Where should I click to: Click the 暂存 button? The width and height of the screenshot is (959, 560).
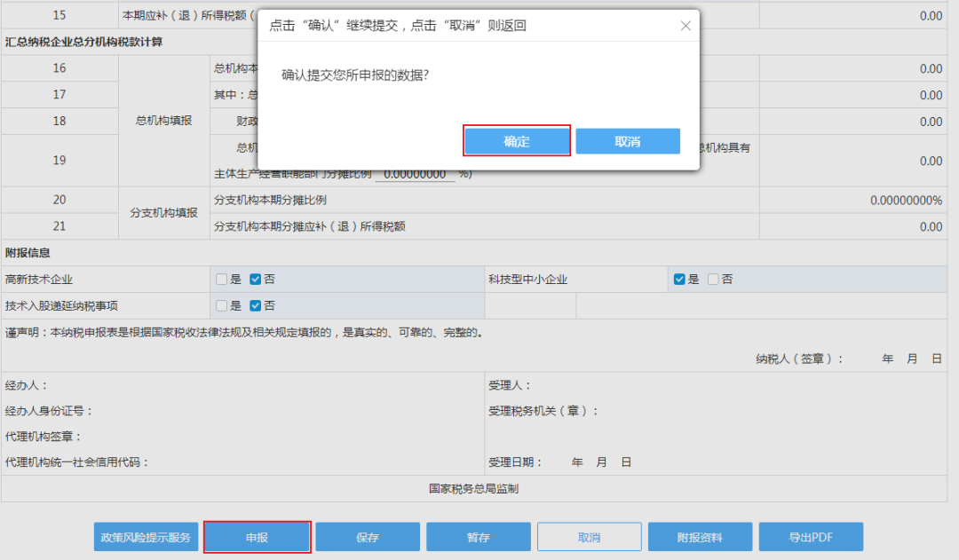pyautogui.click(x=479, y=537)
